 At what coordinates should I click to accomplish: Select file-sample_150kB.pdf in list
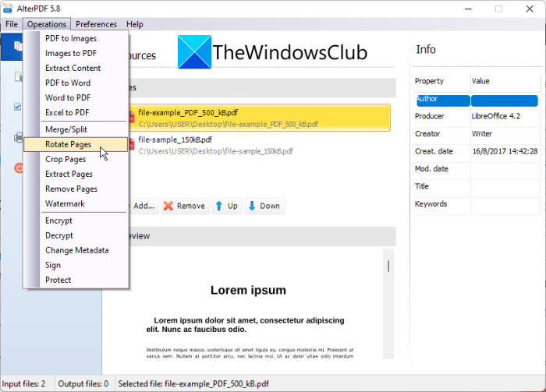click(x=260, y=145)
